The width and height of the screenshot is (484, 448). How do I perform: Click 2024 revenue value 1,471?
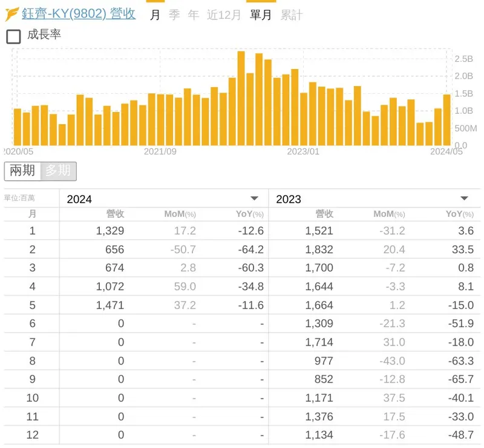click(x=110, y=305)
